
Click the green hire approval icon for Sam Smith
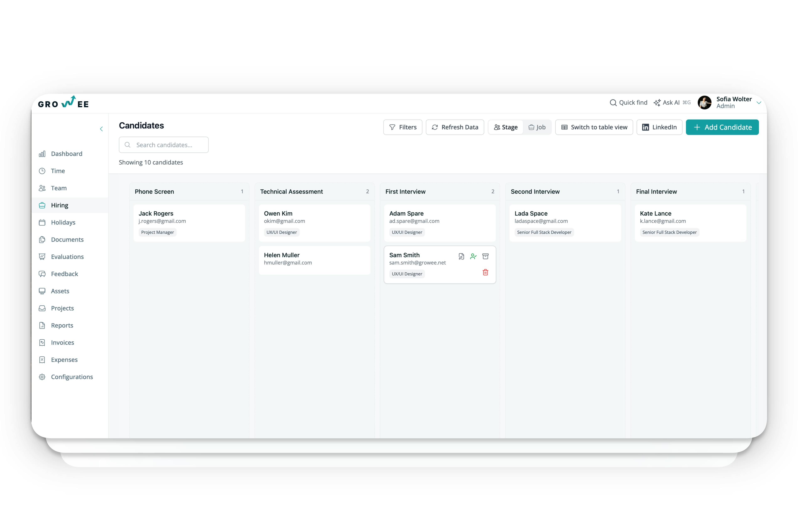click(473, 256)
